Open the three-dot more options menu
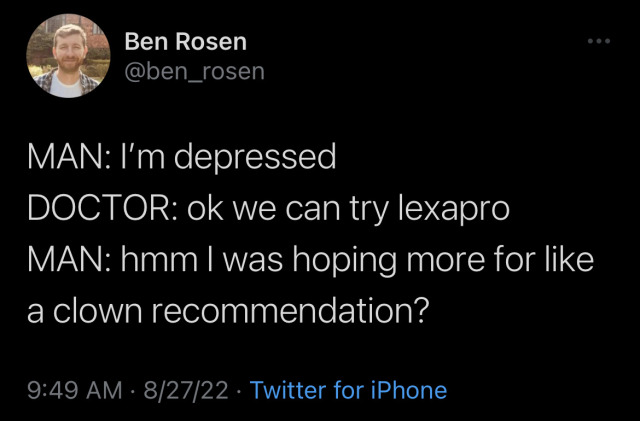 coord(598,43)
